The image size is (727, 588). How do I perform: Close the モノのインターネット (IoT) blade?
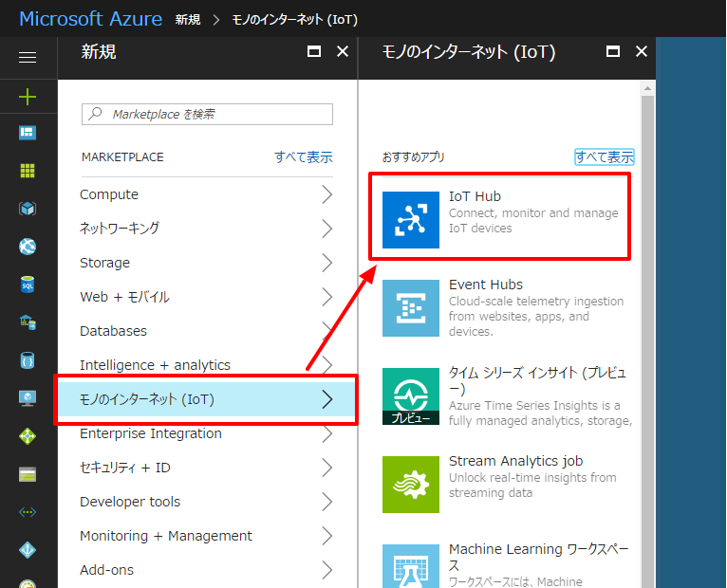pos(642,51)
